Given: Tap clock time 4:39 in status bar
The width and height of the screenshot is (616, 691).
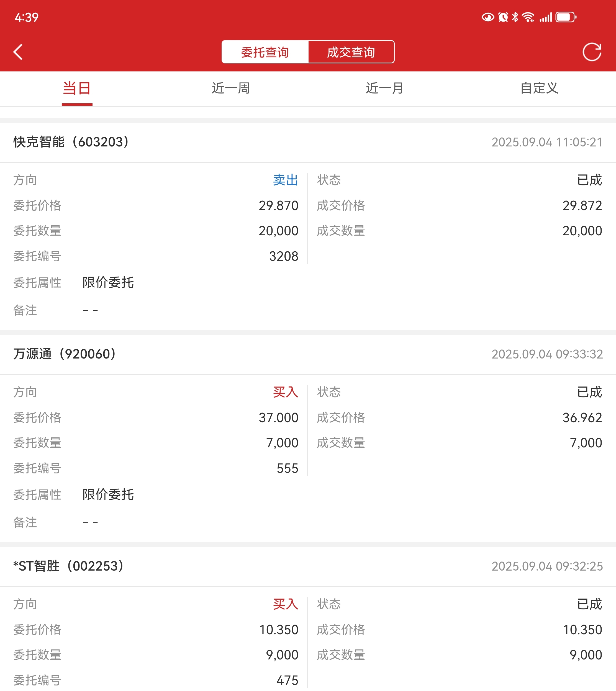Looking at the screenshot, I should coord(27,17).
